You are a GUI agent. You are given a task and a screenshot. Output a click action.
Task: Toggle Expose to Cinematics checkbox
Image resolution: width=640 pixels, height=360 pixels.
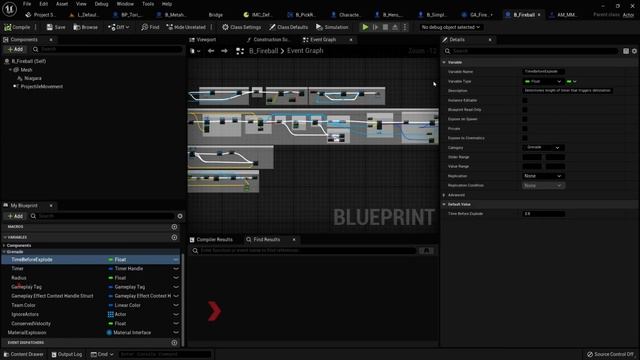coord(525,138)
